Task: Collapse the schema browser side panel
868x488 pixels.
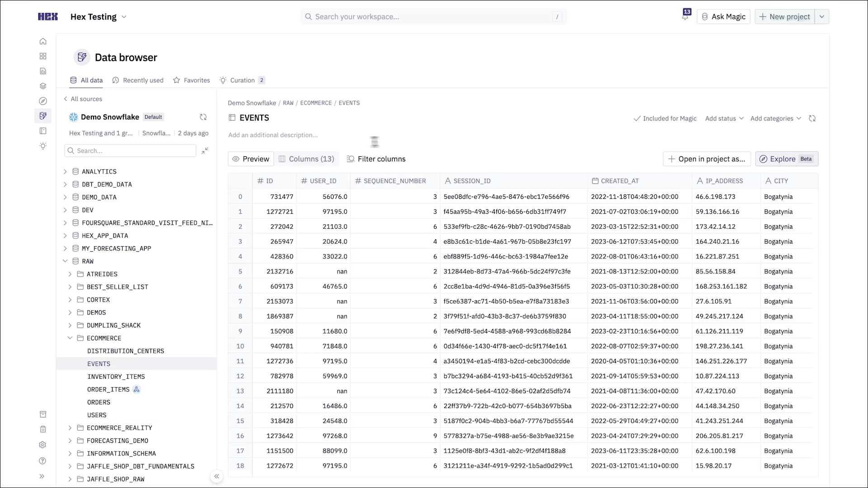Action: 217,476
